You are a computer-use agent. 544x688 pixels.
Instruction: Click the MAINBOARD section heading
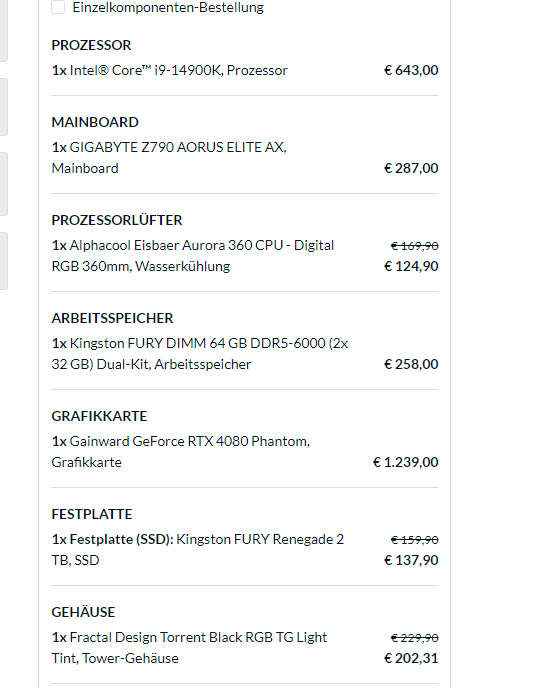pyautogui.click(x=95, y=122)
